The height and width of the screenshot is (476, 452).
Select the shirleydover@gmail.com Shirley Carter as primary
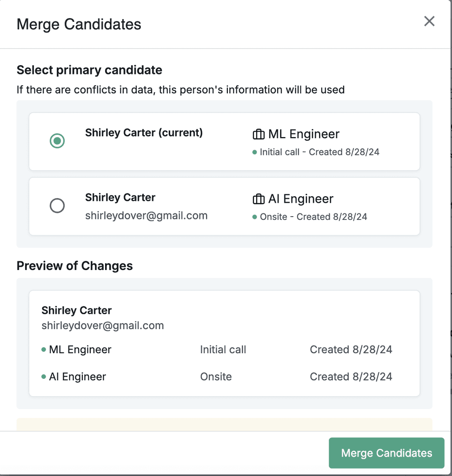(x=57, y=205)
